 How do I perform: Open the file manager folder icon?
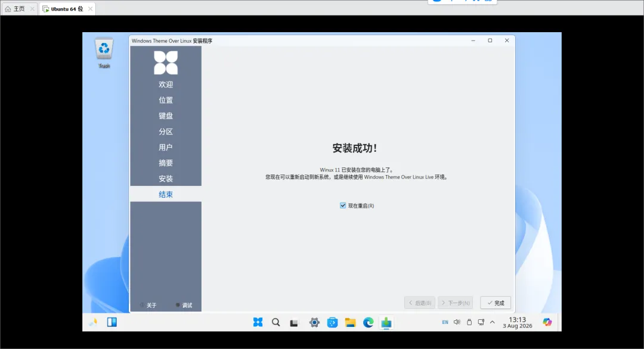click(x=351, y=323)
